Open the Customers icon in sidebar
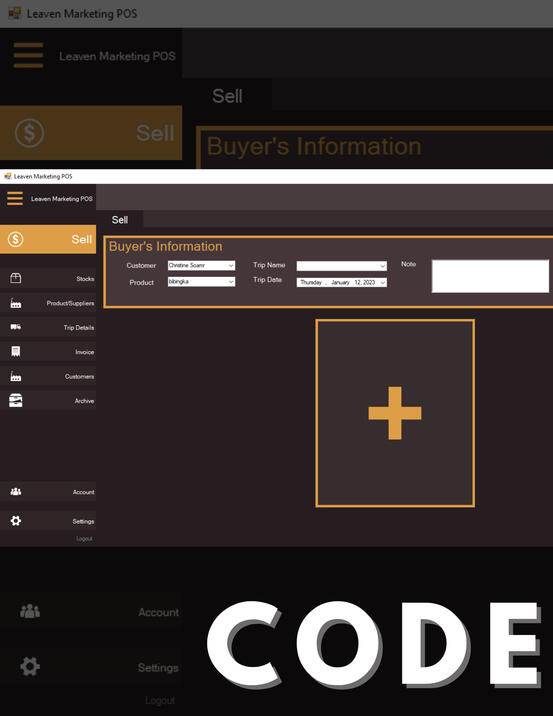This screenshot has width=553, height=716. 16,376
